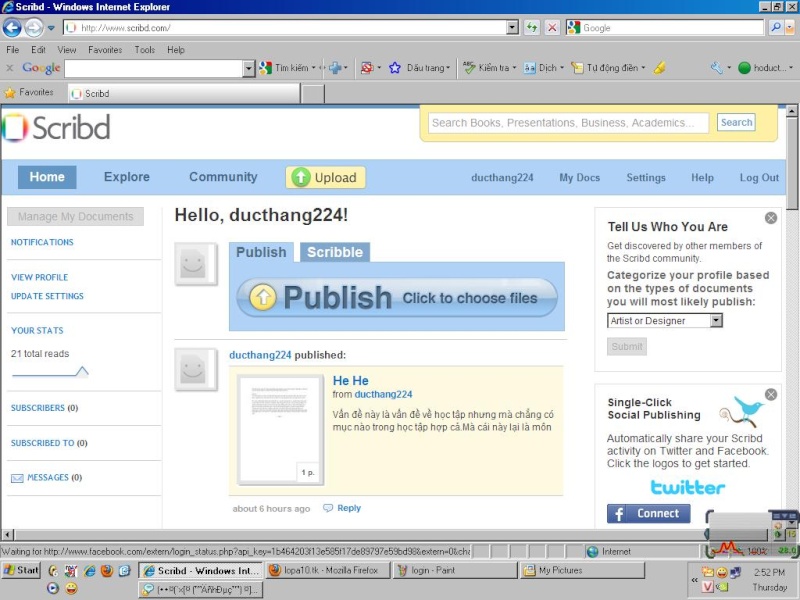Screen dimensions: 800x600
Task: Open the Favorites menu
Action: (105, 49)
